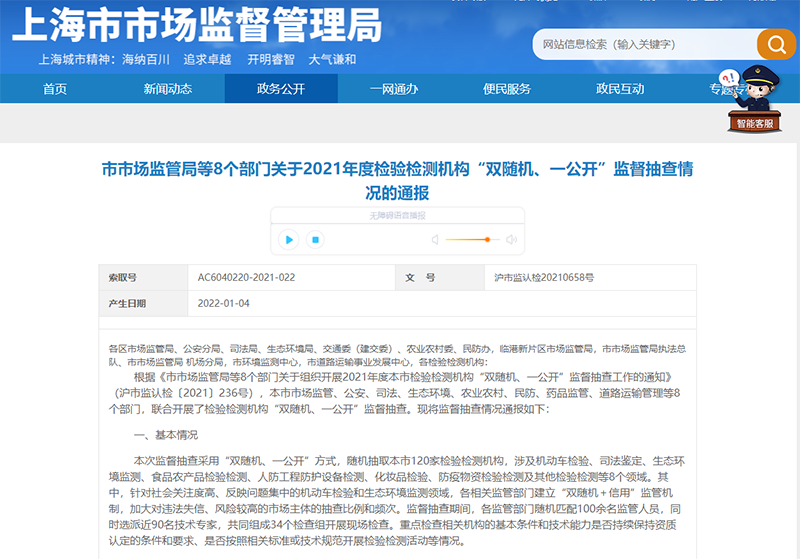Screen dimensions: 800x559
Task: Click the orange search magnifier button
Action: click(x=776, y=44)
